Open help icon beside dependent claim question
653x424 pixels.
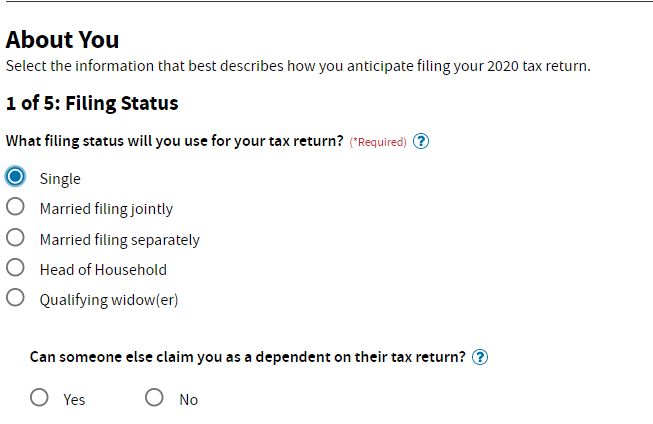[480, 357]
